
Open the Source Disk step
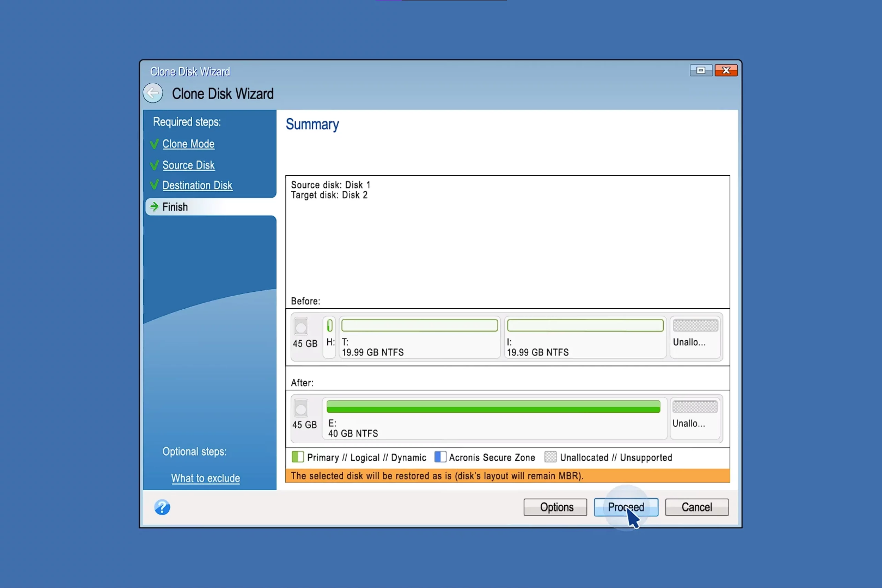[x=188, y=165]
